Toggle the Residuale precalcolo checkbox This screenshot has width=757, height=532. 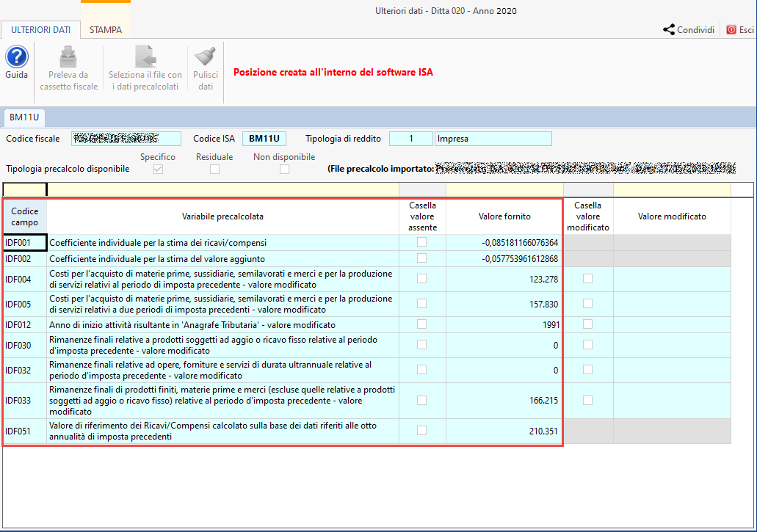(x=215, y=170)
